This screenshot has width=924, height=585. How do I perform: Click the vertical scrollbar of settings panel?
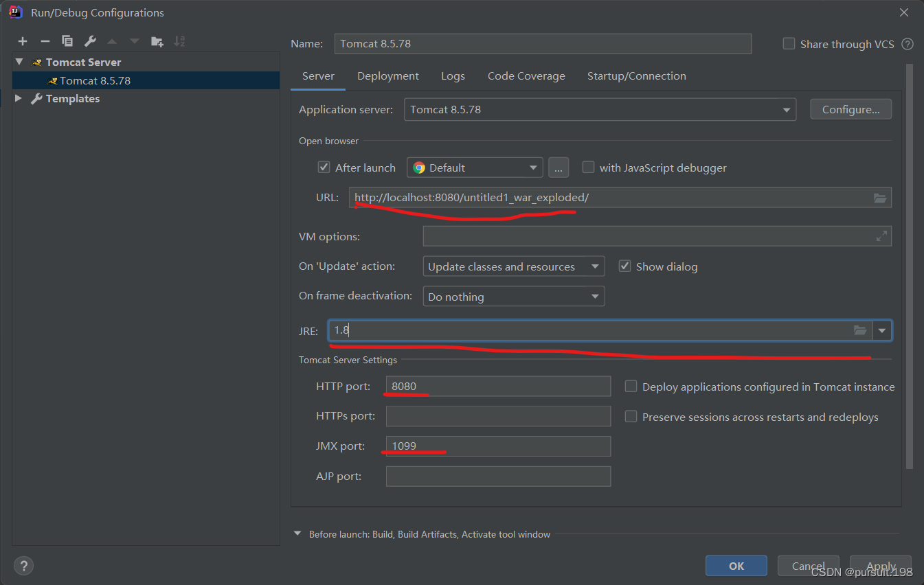[910, 268]
